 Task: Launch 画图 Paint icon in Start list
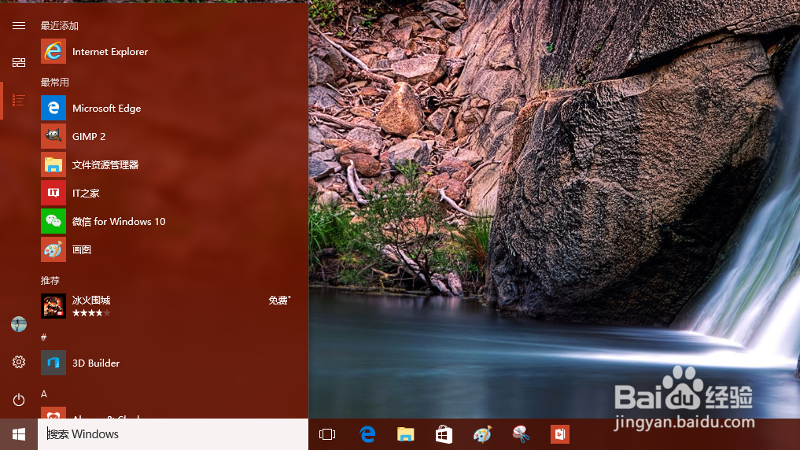pos(54,249)
